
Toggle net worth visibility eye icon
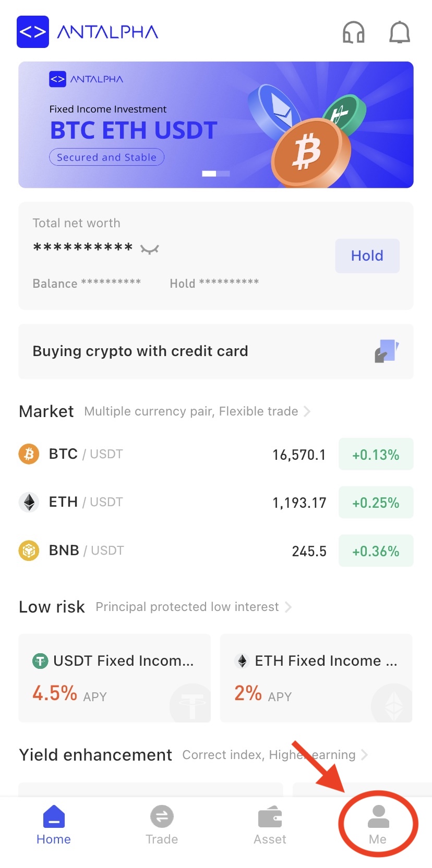(x=150, y=249)
